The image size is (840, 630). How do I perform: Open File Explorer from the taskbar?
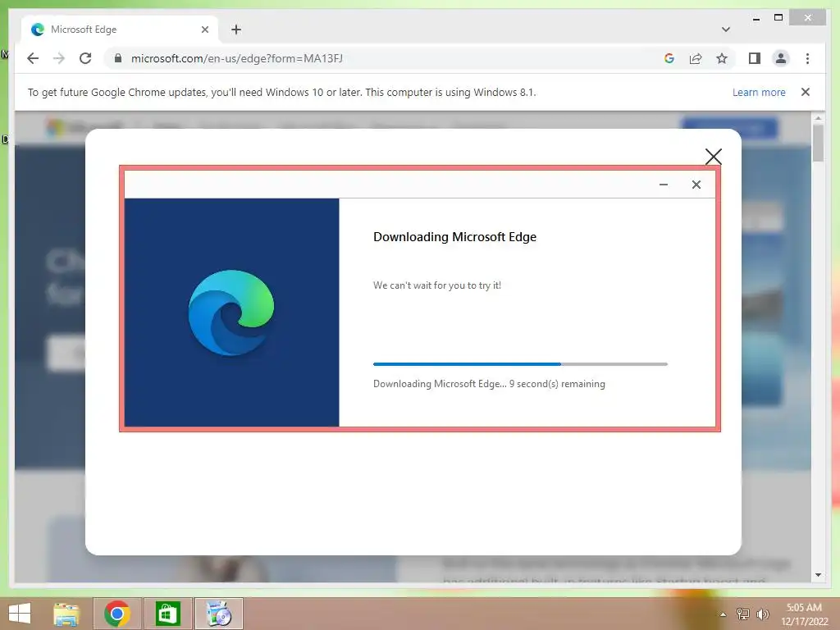(66, 614)
